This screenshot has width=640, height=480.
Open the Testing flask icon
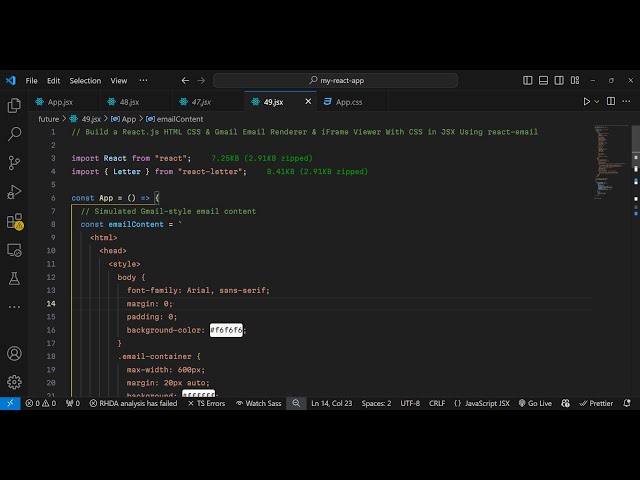14,278
